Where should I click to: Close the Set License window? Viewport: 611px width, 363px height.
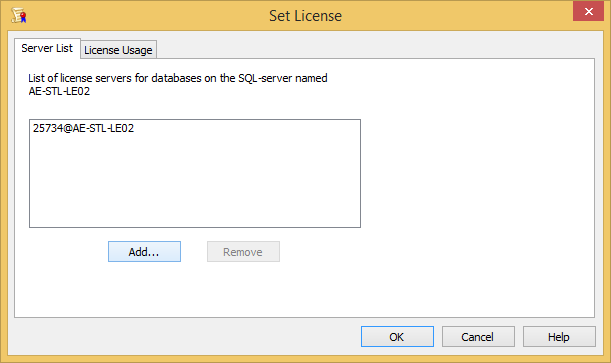click(588, 11)
